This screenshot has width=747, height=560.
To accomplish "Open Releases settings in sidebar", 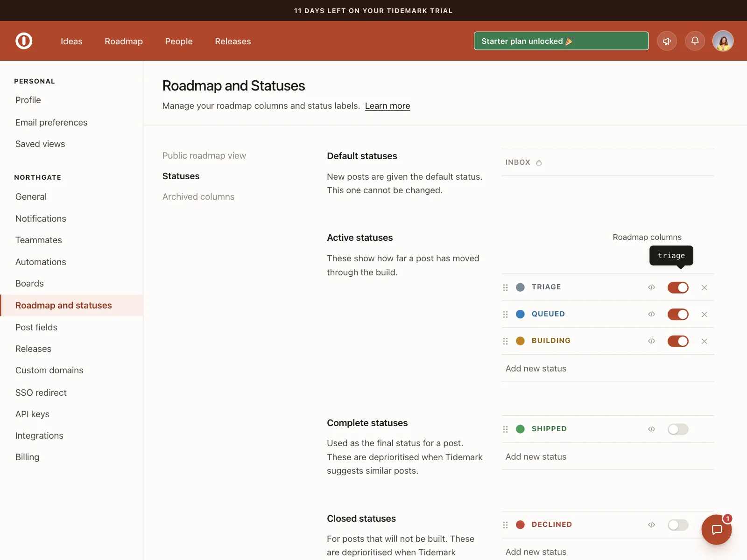I will [x=33, y=349].
